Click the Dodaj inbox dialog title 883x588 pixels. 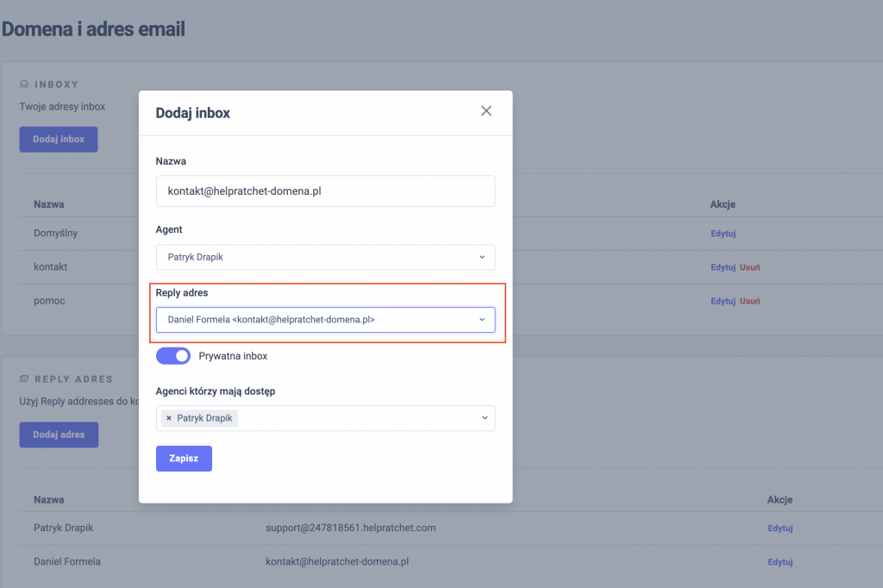pyautogui.click(x=192, y=113)
